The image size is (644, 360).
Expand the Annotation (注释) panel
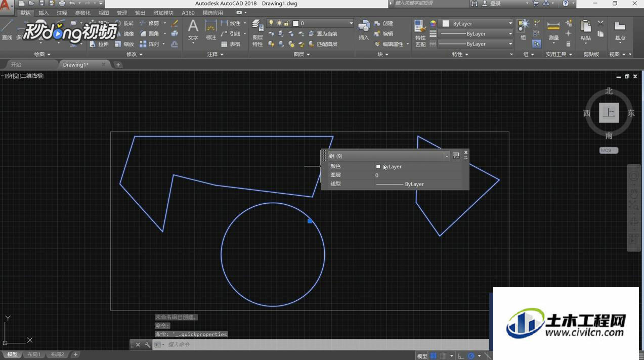[215, 54]
